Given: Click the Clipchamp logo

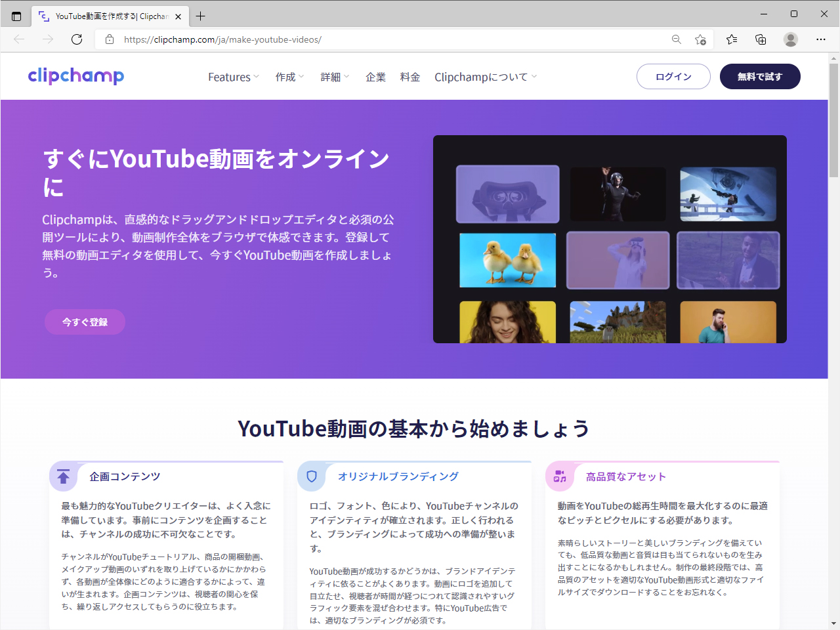Looking at the screenshot, I should tap(75, 76).
